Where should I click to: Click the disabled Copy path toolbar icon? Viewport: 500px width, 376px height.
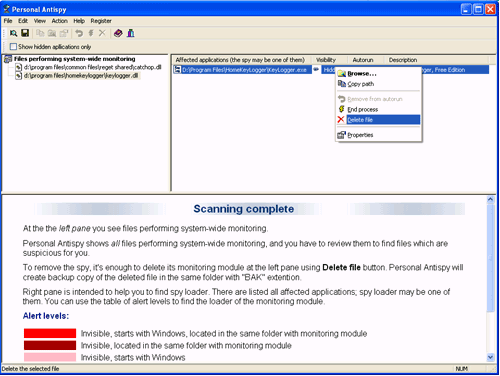point(40,33)
